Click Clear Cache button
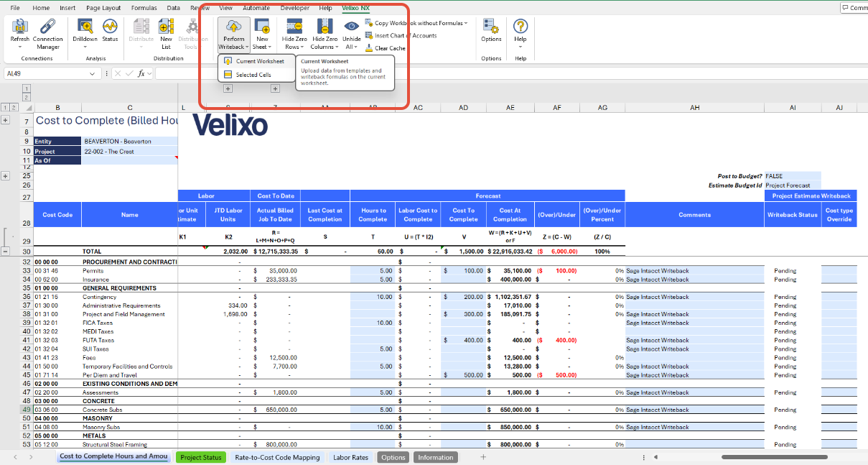 389,48
